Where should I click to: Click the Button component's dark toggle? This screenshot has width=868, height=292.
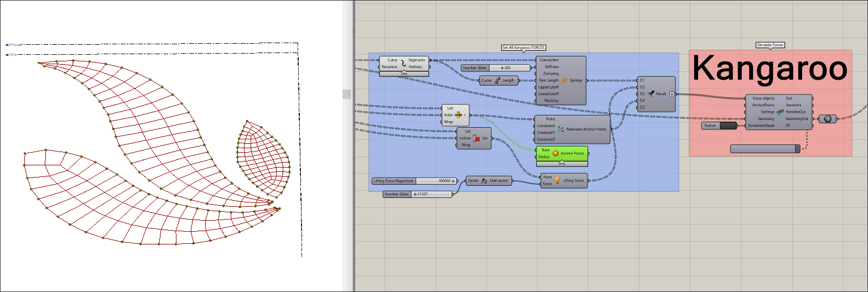(727, 126)
